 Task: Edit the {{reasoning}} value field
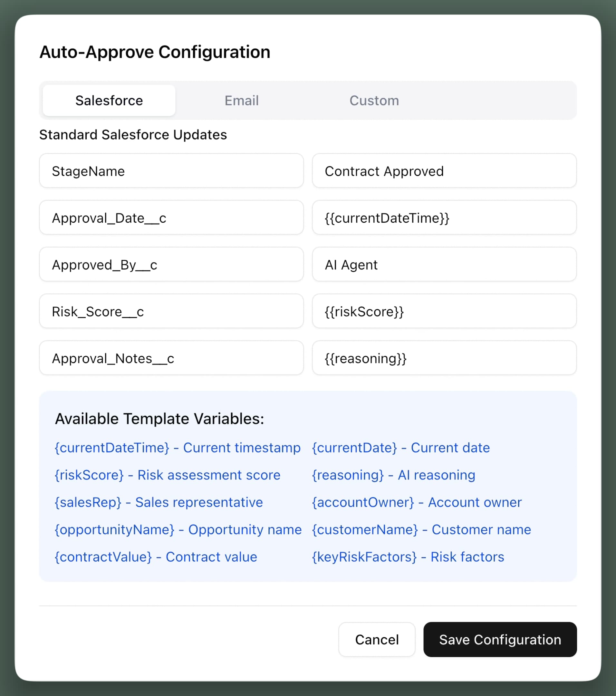pos(444,358)
